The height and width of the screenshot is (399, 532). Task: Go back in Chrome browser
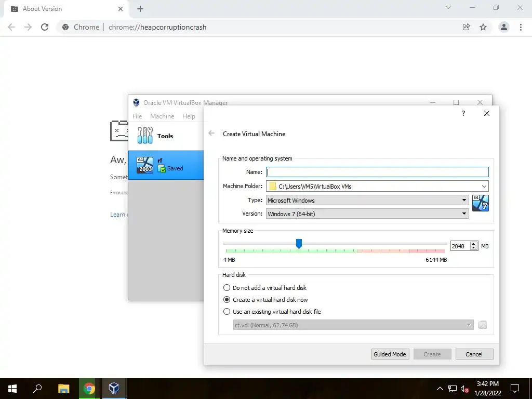click(11, 27)
